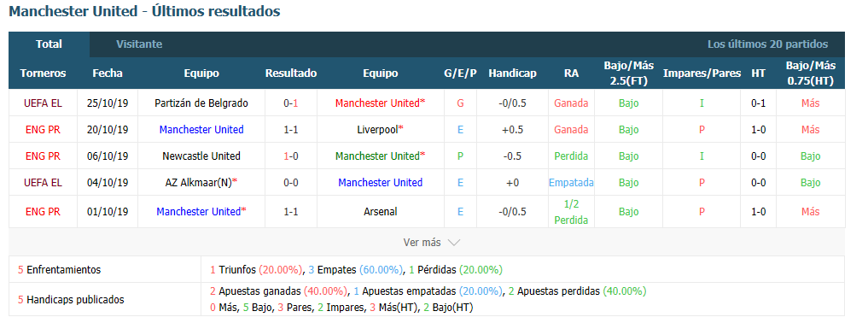Click Newcastle United team name
This screenshot has height=323, width=868.
pos(201,156)
